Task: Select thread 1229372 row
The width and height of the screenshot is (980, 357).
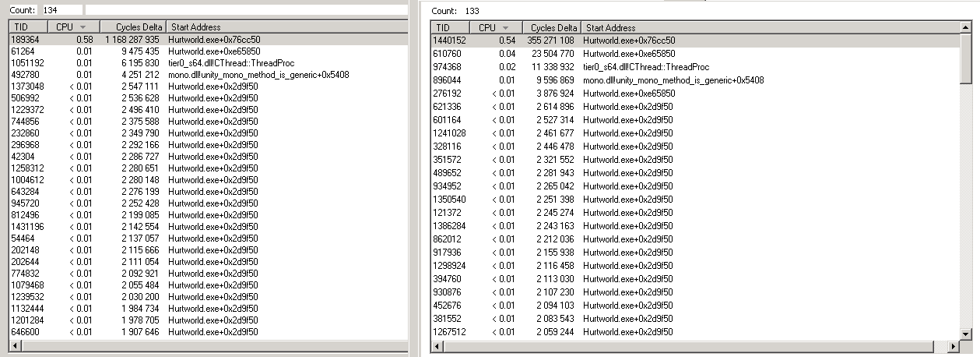Action: click(209, 109)
